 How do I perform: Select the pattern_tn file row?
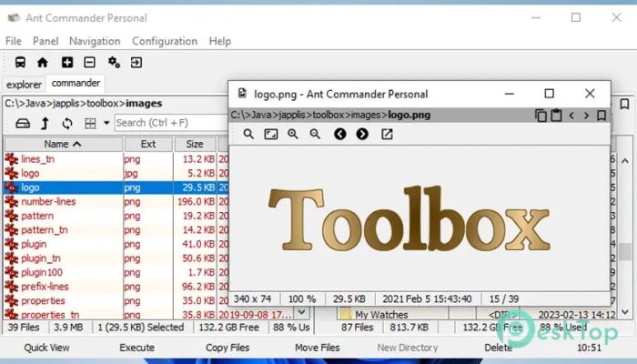pos(116,230)
